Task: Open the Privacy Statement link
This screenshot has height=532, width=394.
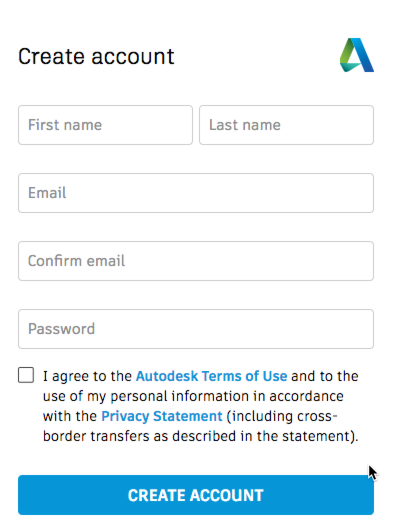Action: [x=162, y=416]
